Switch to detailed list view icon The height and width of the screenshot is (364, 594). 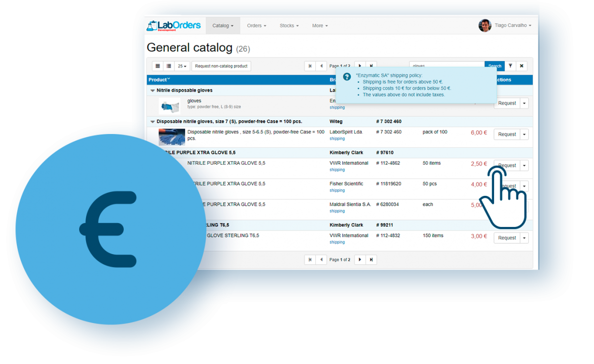pos(169,66)
